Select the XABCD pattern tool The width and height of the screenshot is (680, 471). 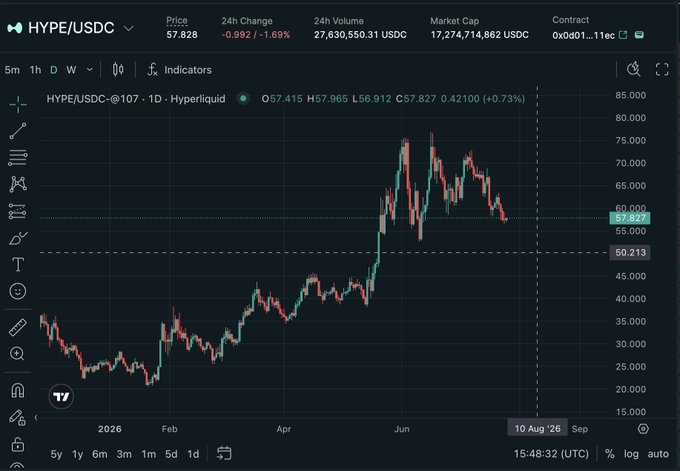[18, 184]
